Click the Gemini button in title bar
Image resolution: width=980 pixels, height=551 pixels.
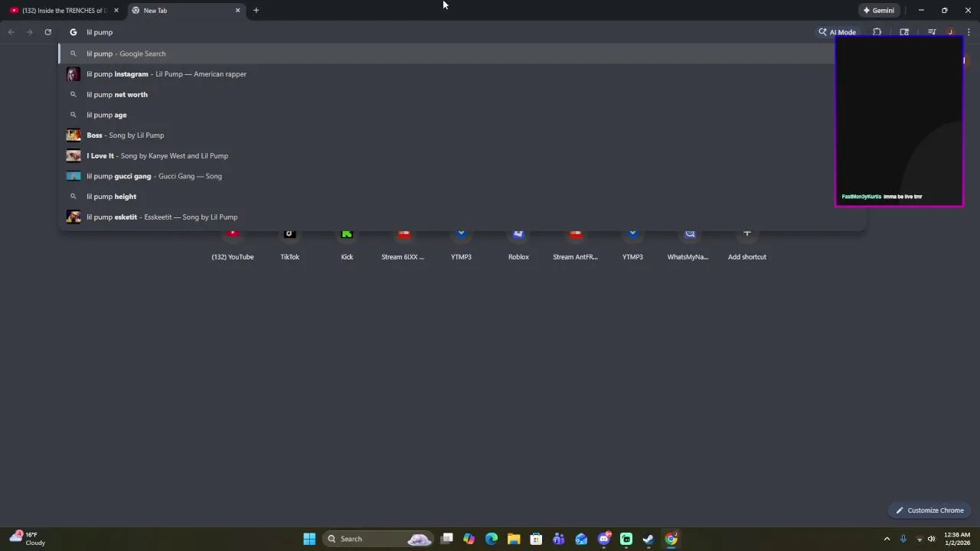[878, 11]
